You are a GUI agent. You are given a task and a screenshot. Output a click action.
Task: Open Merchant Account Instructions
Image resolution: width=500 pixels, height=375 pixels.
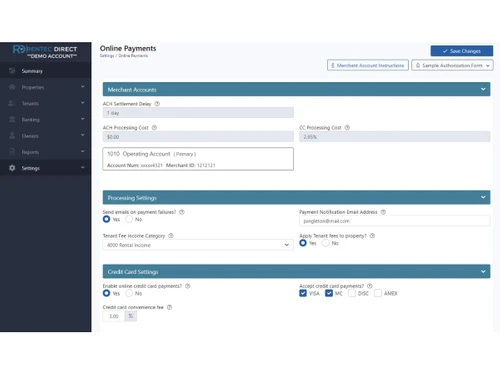pos(368,65)
